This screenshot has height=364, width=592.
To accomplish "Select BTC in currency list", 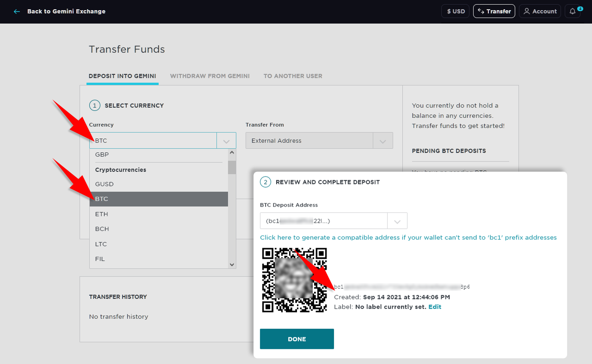I will tap(159, 199).
